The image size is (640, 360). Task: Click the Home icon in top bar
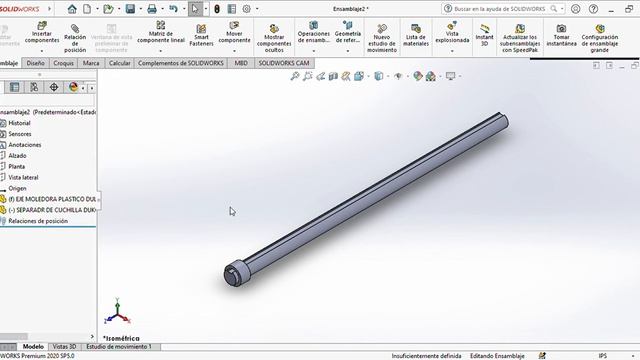tap(72, 9)
